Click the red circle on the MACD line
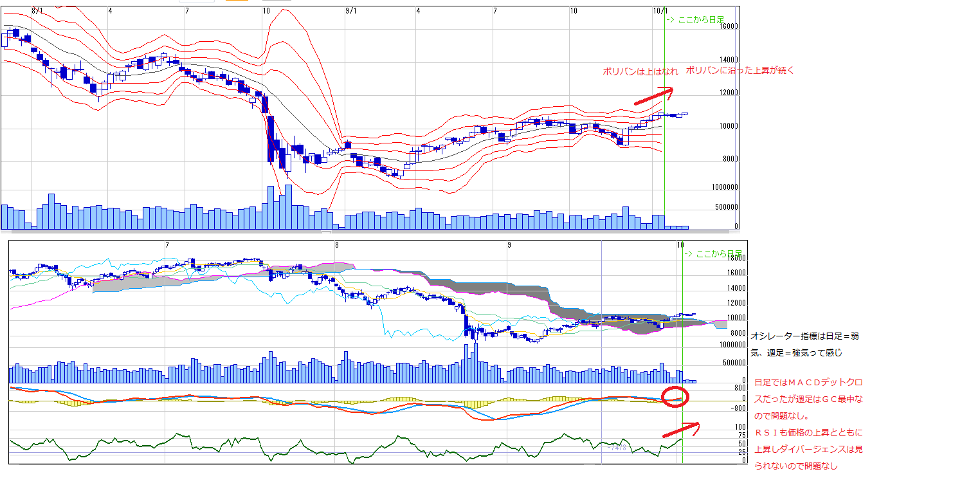Viewport: 980px width, 503px height. (x=675, y=397)
